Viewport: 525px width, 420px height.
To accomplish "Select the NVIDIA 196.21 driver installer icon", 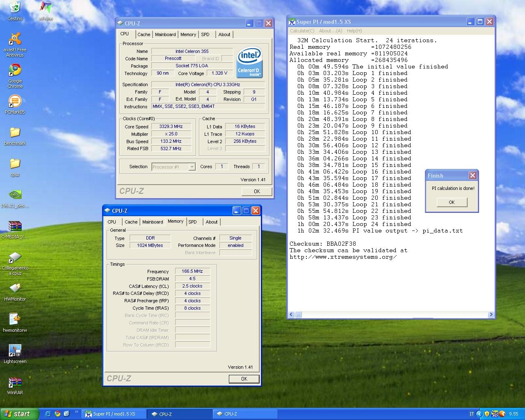I will pyautogui.click(x=15, y=195).
